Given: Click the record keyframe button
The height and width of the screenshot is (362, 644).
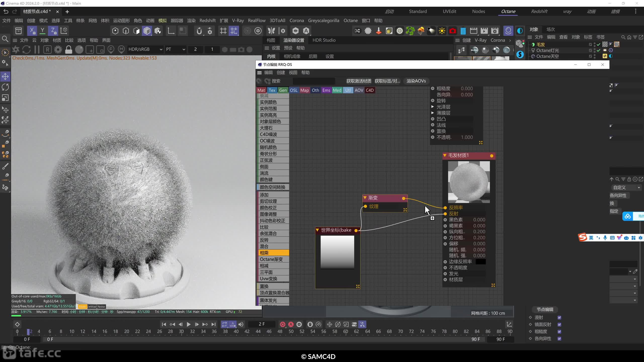Looking at the screenshot, I should click(x=283, y=324).
